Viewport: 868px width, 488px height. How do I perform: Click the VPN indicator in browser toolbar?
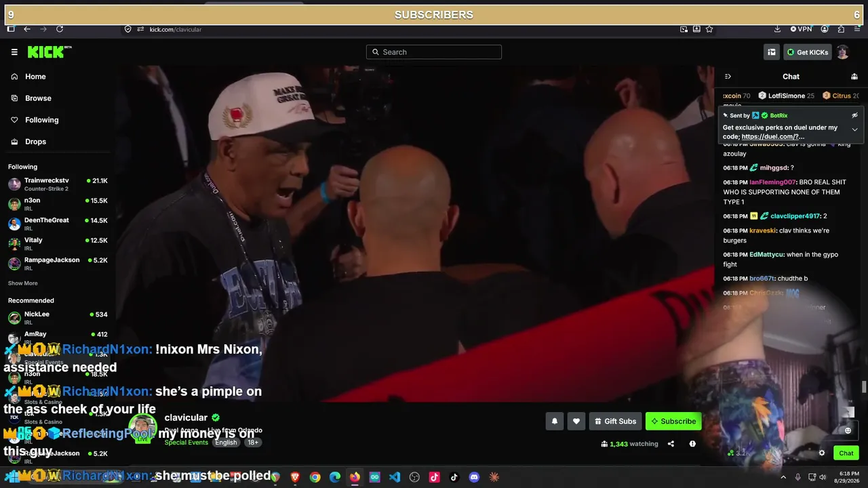[x=801, y=29]
